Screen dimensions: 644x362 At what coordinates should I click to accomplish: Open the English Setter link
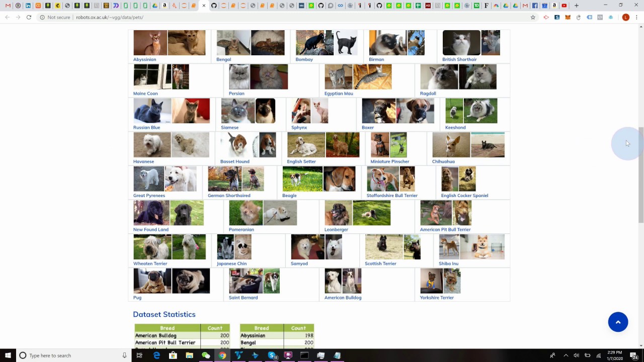(x=301, y=161)
